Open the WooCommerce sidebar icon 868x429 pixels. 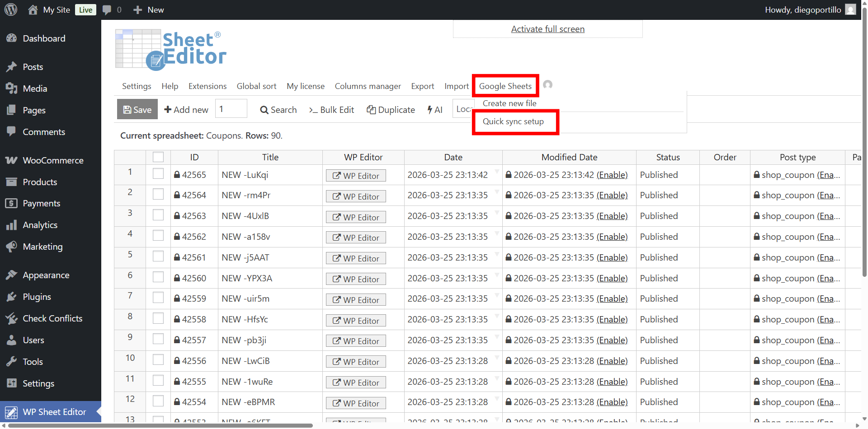pyautogui.click(x=11, y=160)
